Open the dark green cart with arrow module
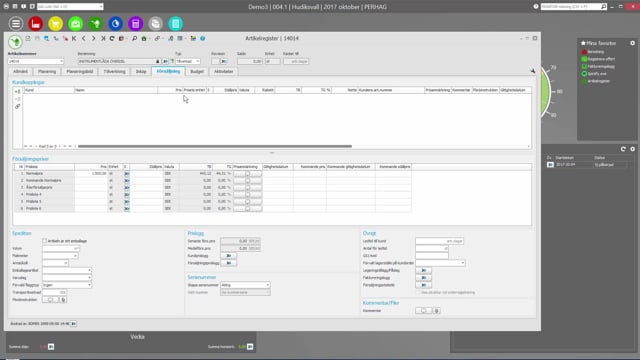The image size is (640, 360). 96,24
